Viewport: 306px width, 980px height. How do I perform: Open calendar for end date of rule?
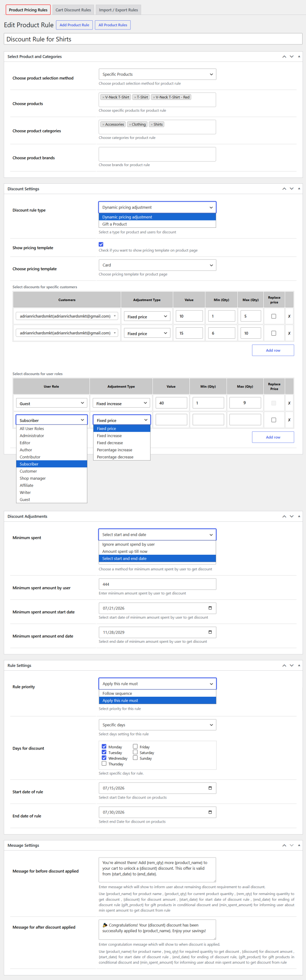(210, 812)
